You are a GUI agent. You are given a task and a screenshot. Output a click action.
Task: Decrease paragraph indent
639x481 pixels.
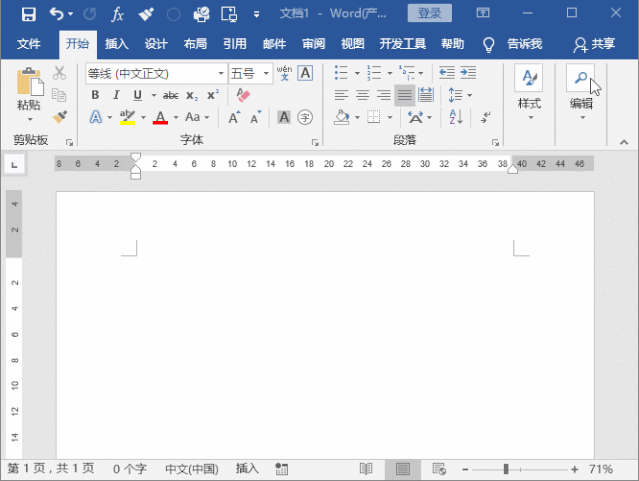447,73
